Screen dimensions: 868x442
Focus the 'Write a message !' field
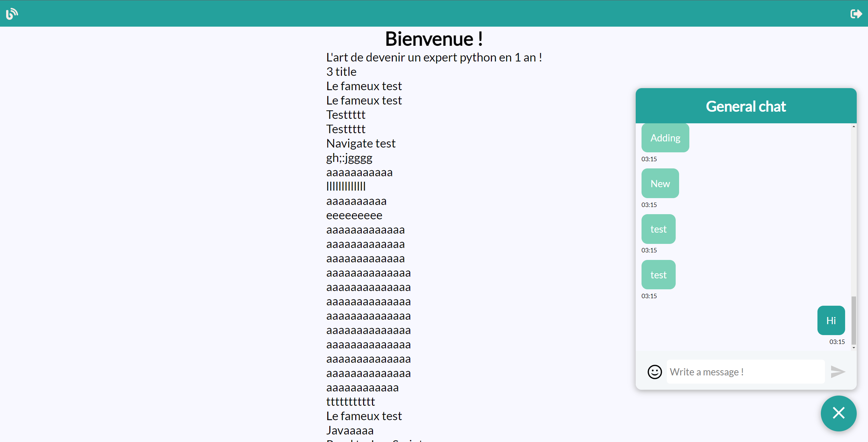click(x=745, y=372)
